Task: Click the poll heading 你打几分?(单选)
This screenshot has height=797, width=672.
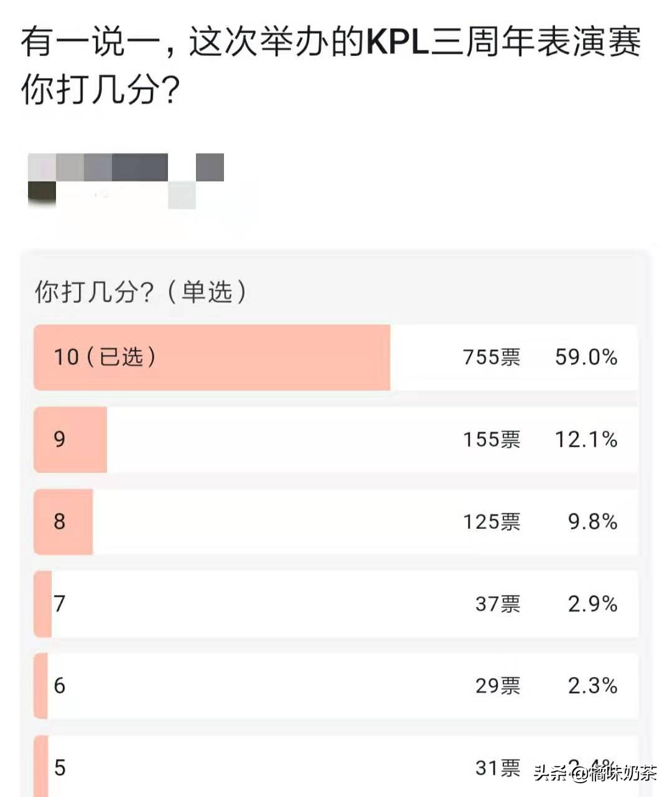Action: pyautogui.click(x=141, y=291)
